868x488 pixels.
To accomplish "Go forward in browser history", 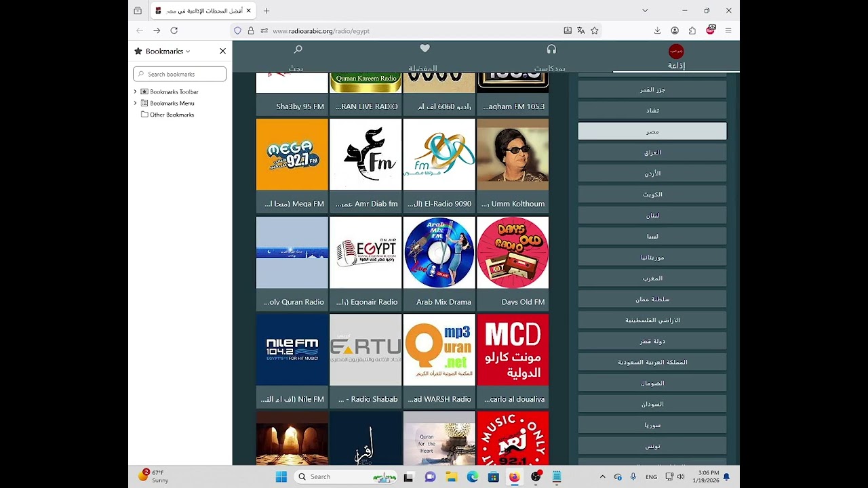I will 157,30.
